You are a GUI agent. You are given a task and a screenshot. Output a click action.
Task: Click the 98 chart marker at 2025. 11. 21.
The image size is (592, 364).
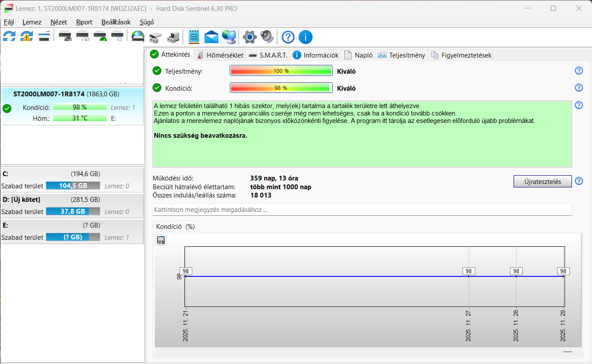click(186, 271)
